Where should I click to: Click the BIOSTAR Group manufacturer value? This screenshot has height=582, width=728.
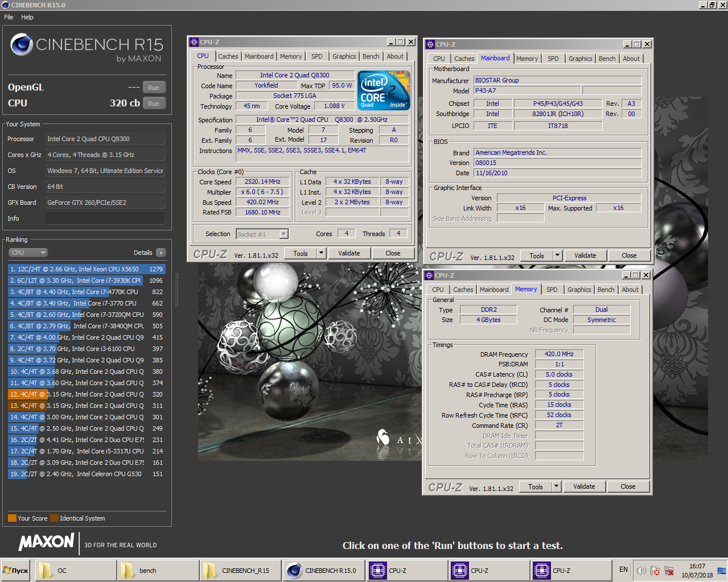tap(558, 80)
